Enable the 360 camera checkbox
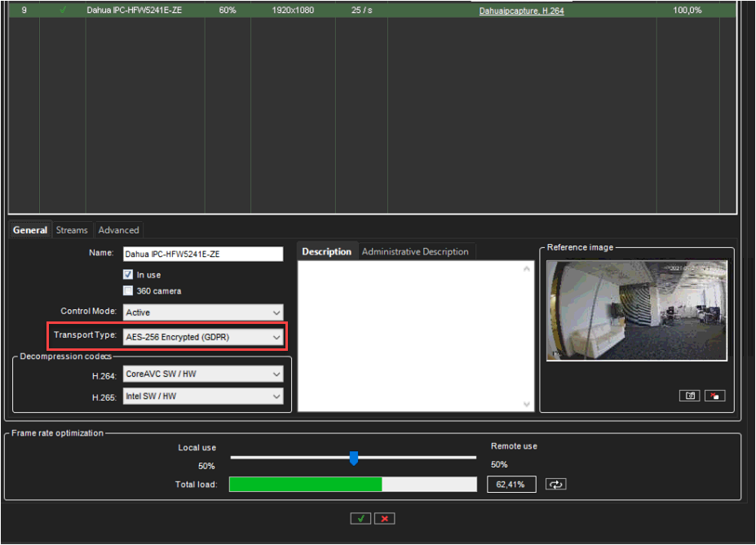Image resolution: width=756 pixels, height=545 pixels. [x=128, y=290]
